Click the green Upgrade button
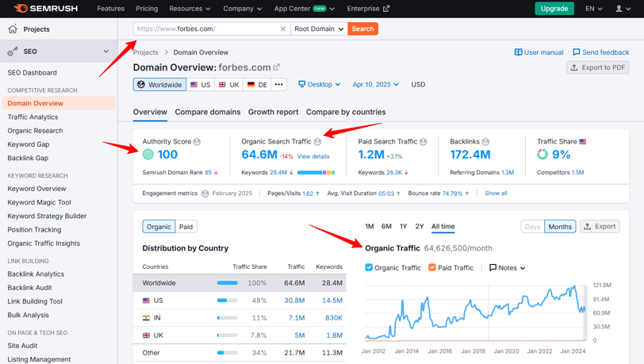 pos(554,9)
